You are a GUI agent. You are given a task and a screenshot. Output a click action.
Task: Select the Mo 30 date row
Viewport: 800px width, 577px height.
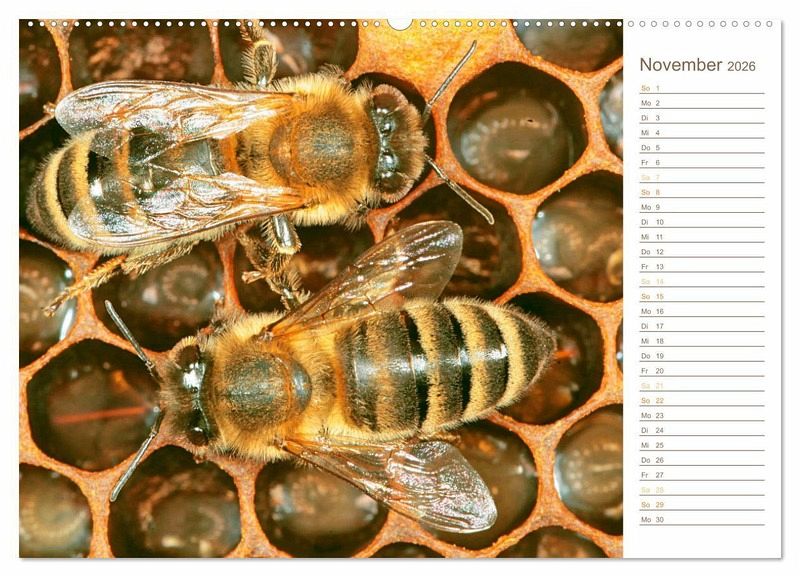(700, 519)
